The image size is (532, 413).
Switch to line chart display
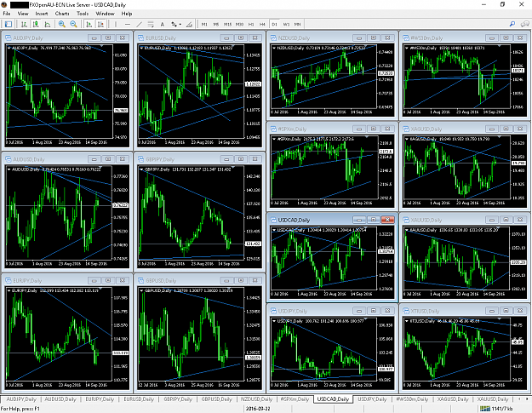[x=48, y=24]
